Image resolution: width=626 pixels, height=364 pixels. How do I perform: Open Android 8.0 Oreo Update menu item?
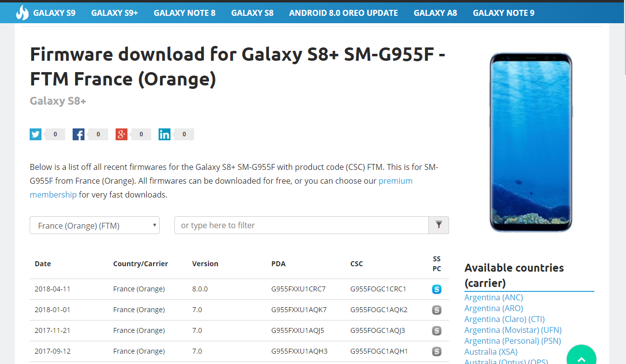[x=343, y=13]
